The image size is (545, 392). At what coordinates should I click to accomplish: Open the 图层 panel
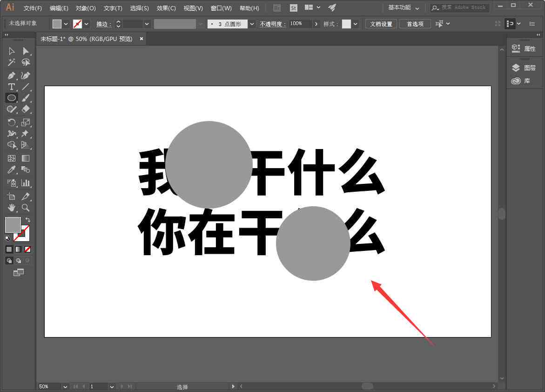[524, 68]
